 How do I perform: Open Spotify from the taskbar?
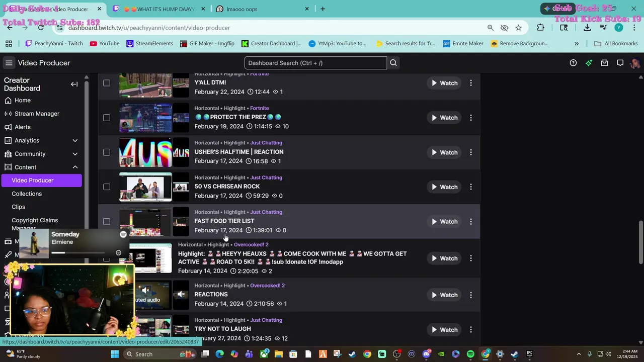point(470,354)
